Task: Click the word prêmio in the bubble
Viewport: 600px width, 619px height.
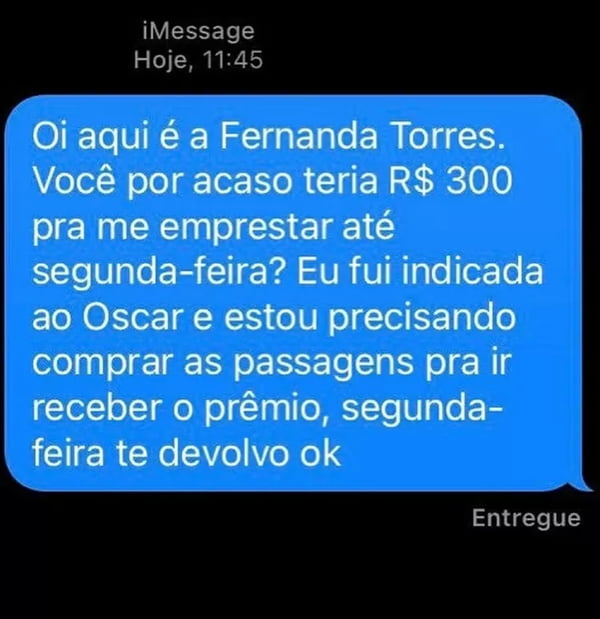Action: click(266, 409)
